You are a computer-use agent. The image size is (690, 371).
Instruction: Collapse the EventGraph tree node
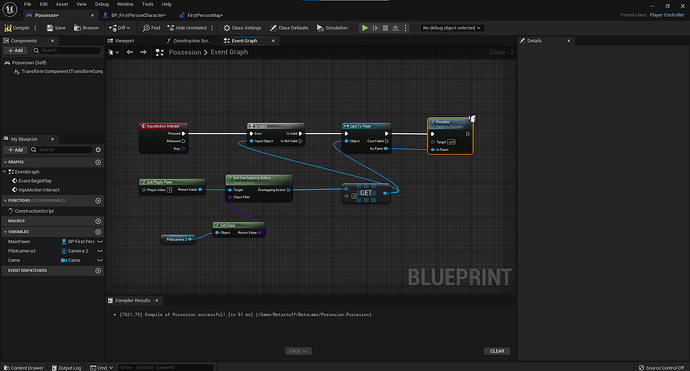tap(5, 172)
